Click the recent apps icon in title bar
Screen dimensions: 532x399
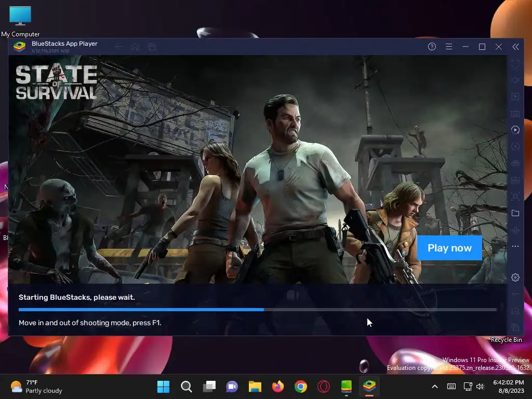point(152,47)
